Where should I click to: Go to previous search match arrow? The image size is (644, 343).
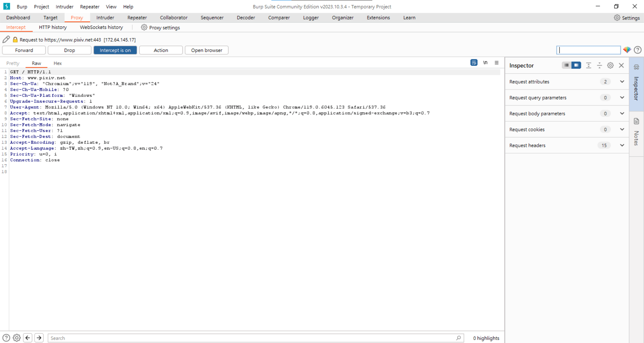28,338
